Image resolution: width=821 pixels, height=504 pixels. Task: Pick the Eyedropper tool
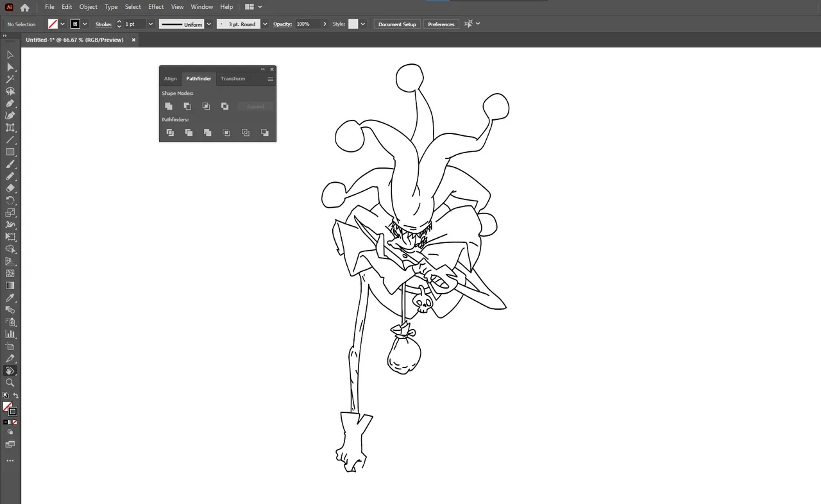[x=10, y=298]
